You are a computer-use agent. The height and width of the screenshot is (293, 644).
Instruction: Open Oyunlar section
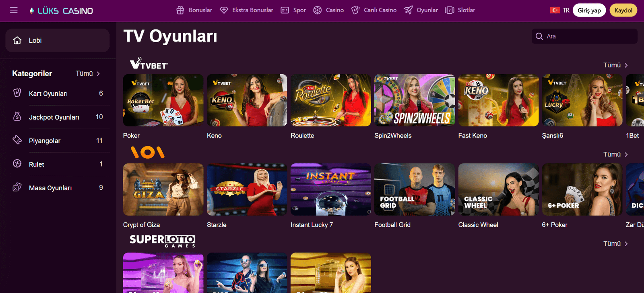pos(421,10)
